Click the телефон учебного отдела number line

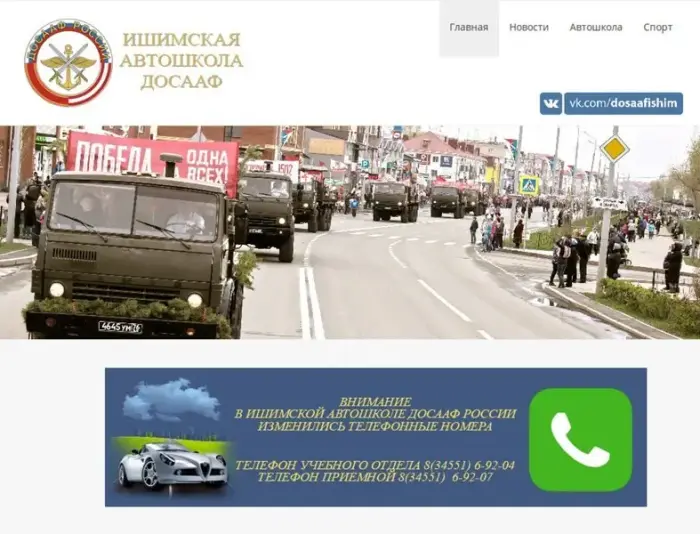[375, 465]
